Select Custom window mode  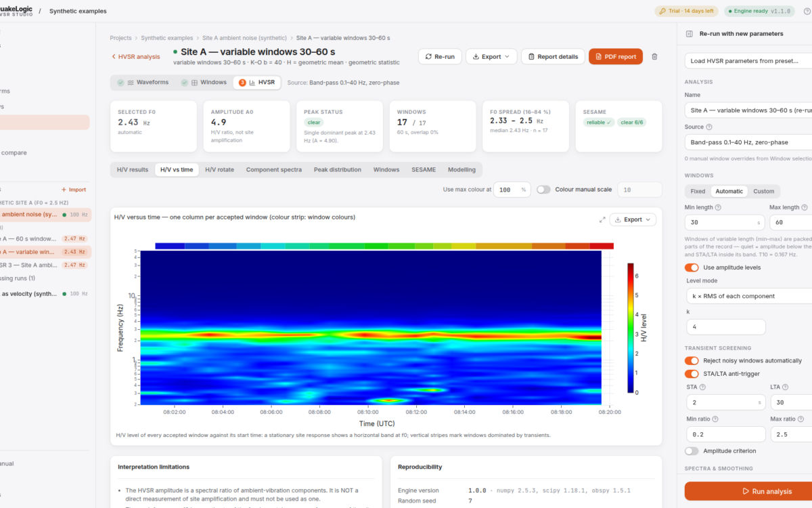(x=764, y=191)
